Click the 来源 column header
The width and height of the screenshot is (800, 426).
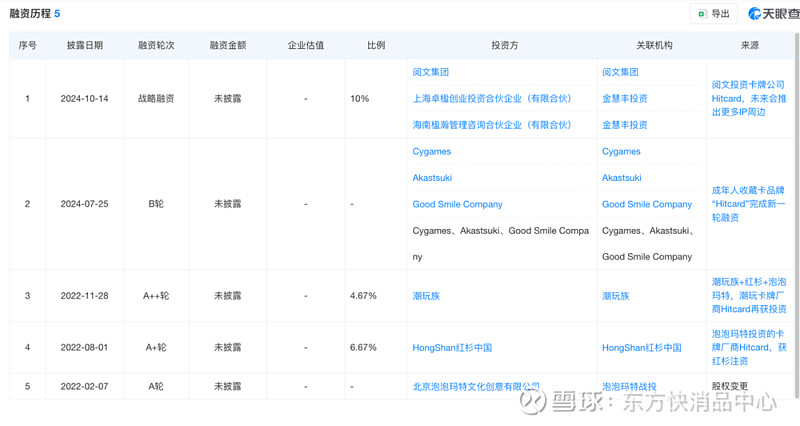click(x=749, y=45)
